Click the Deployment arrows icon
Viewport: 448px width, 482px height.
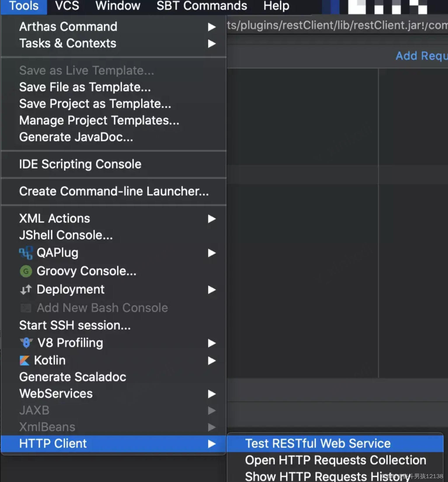pyautogui.click(x=26, y=290)
